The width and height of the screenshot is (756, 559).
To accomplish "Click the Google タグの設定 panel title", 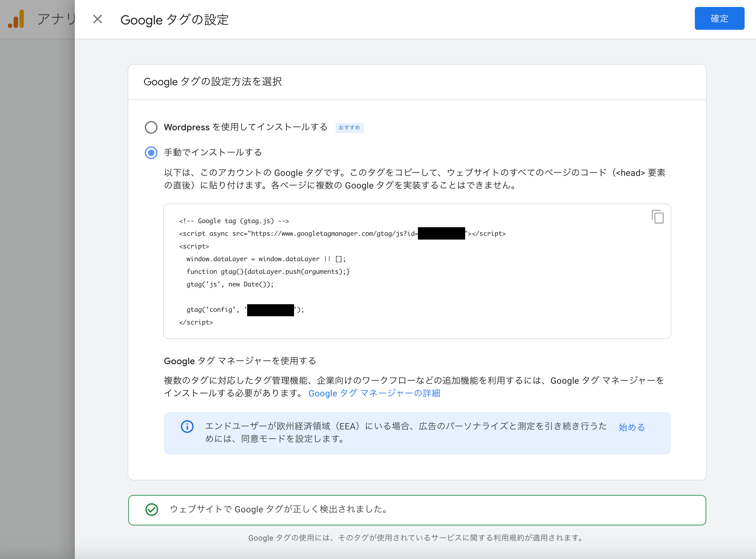I will point(175,20).
